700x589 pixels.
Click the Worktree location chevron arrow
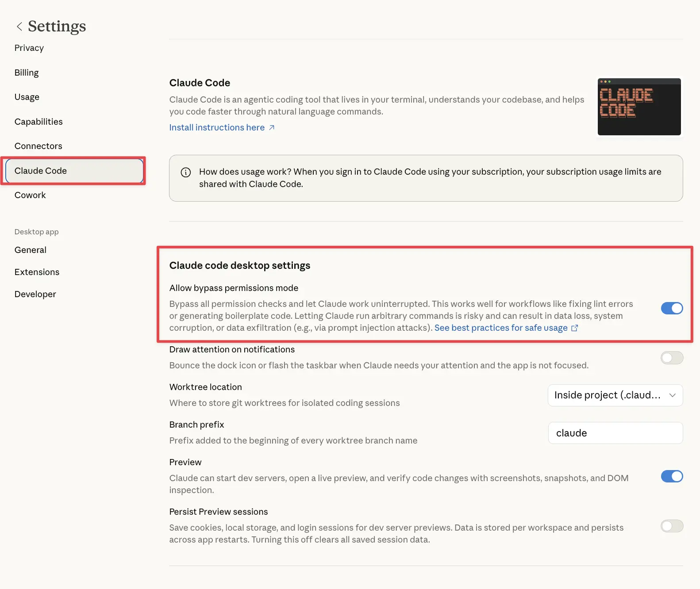tap(672, 395)
